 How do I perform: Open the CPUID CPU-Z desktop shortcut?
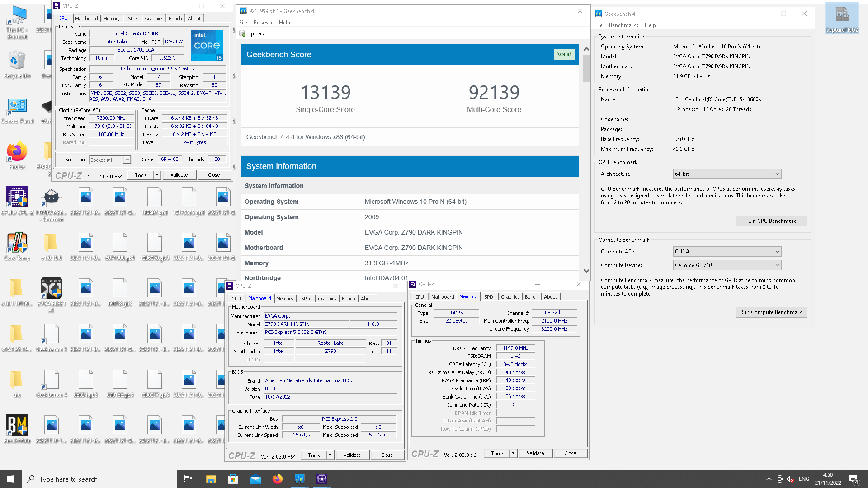coord(17,201)
